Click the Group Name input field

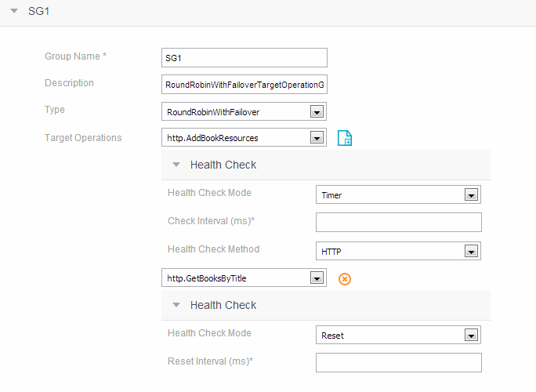coord(244,58)
